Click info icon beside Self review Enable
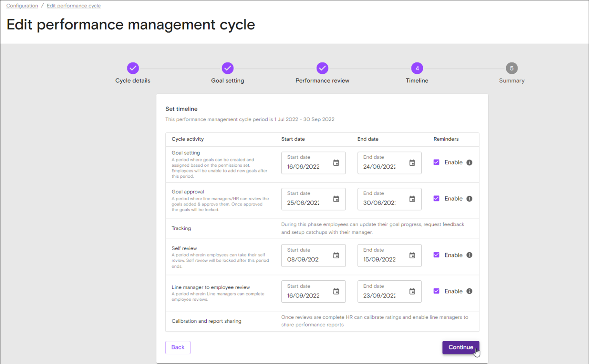Viewport: 589px width, 364px height. pos(470,255)
